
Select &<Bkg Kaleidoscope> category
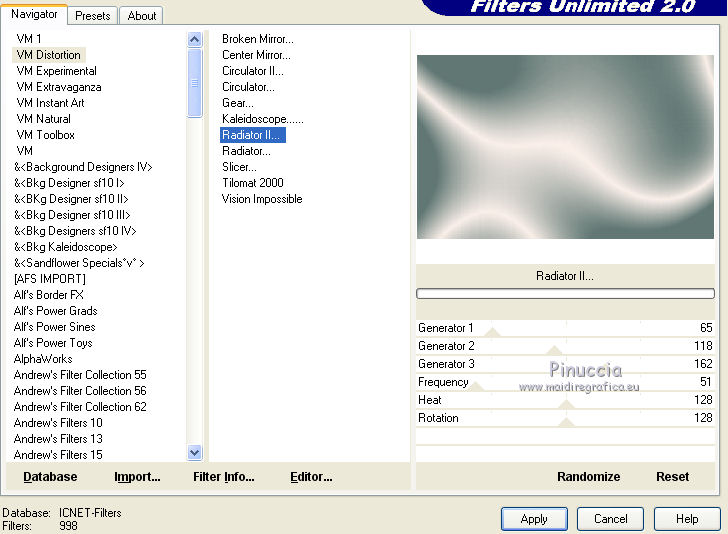tap(65, 247)
